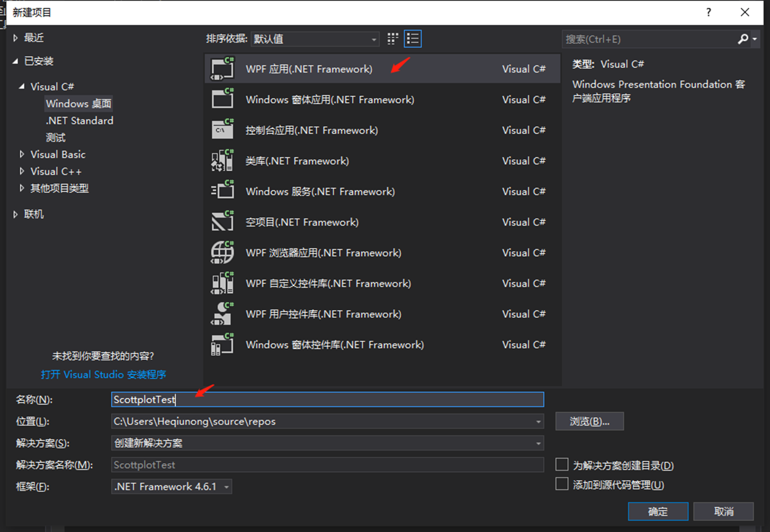Viewport: 770px width, 532px height.
Task: Click the WPF 应用 template icon
Action: 222,69
